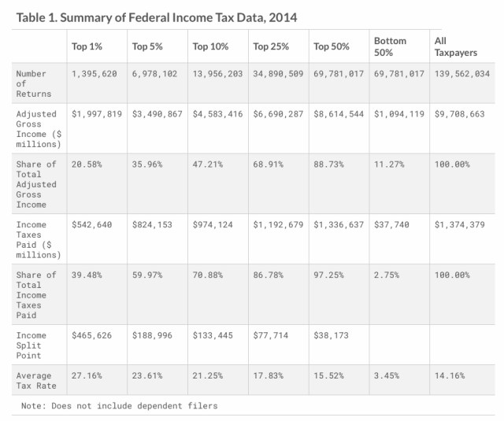Select the 'Top 25%' column header
Viewport: 504px width, 421px height.
coord(270,46)
